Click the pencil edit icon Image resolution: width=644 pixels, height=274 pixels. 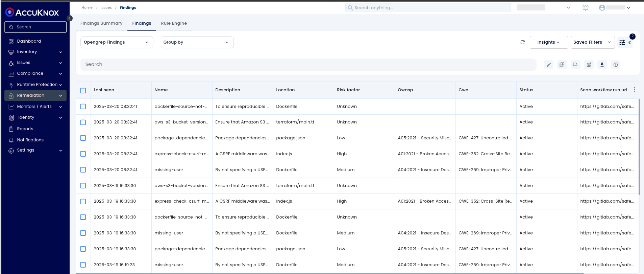point(549,65)
